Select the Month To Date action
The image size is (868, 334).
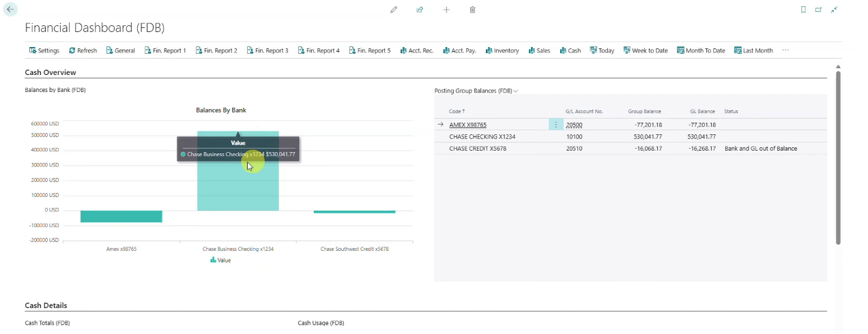tap(701, 50)
